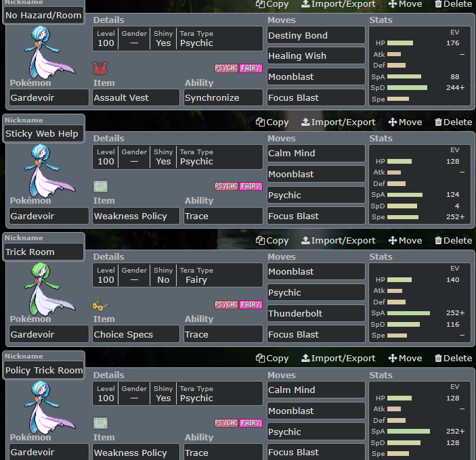Edit the Thunderbolt move slot
The image size is (476, 460).
316,313
